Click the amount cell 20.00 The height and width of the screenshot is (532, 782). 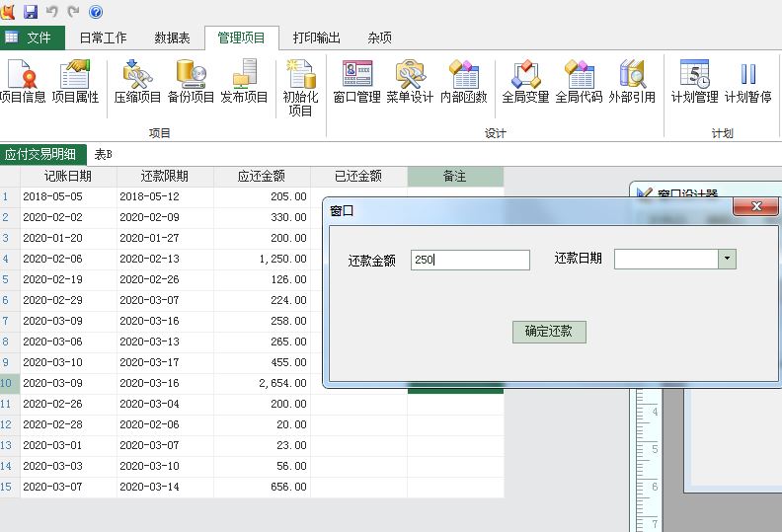point(262,424)
